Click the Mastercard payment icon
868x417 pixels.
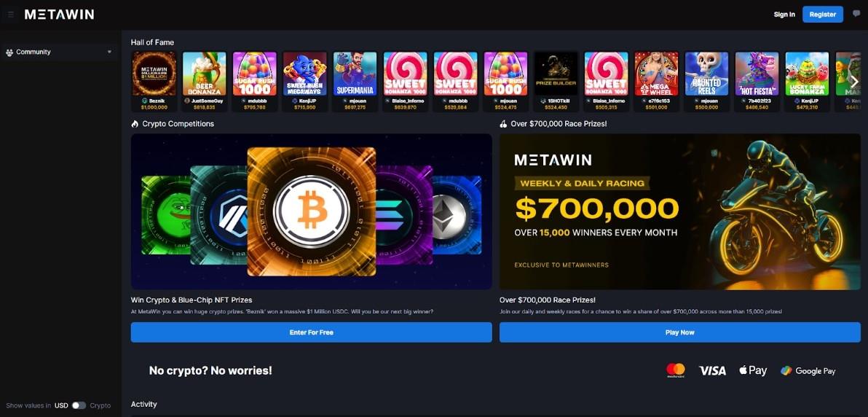[x=675, y=370]
